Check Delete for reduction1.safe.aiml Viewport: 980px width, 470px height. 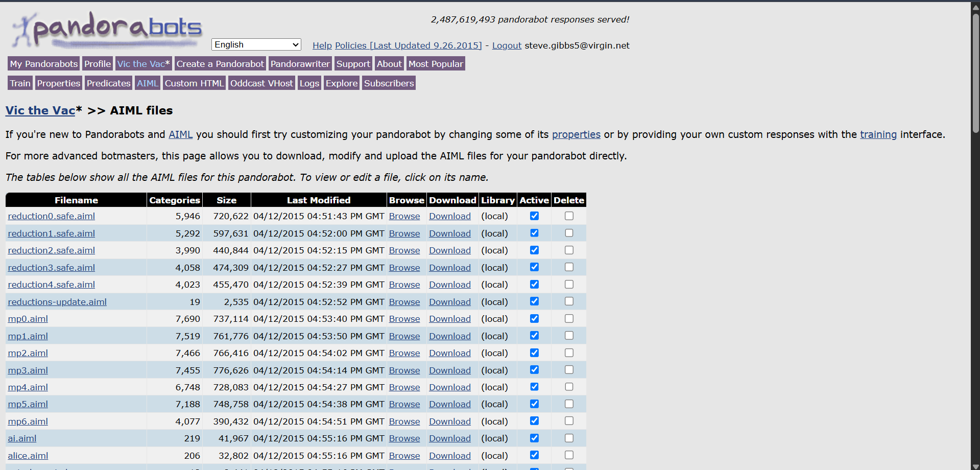pyautogui.click(x=569, y=233)
